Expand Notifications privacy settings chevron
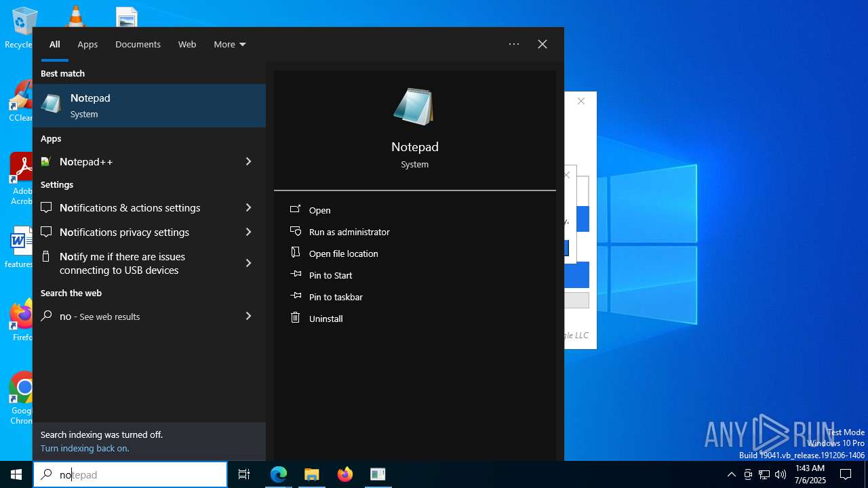This screenshot has height=488, width=868. pyautogui.click(x=248, y=232)
